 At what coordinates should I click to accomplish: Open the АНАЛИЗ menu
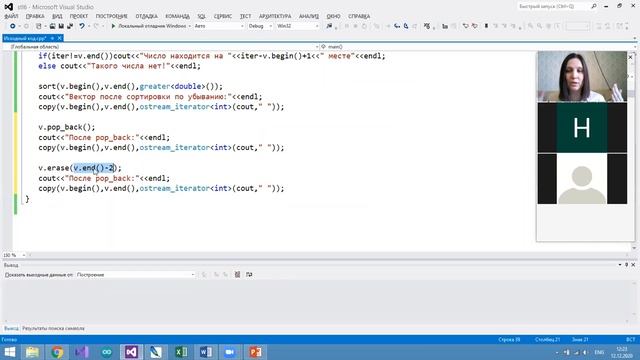pyautogui.click(x=309, y=16)
